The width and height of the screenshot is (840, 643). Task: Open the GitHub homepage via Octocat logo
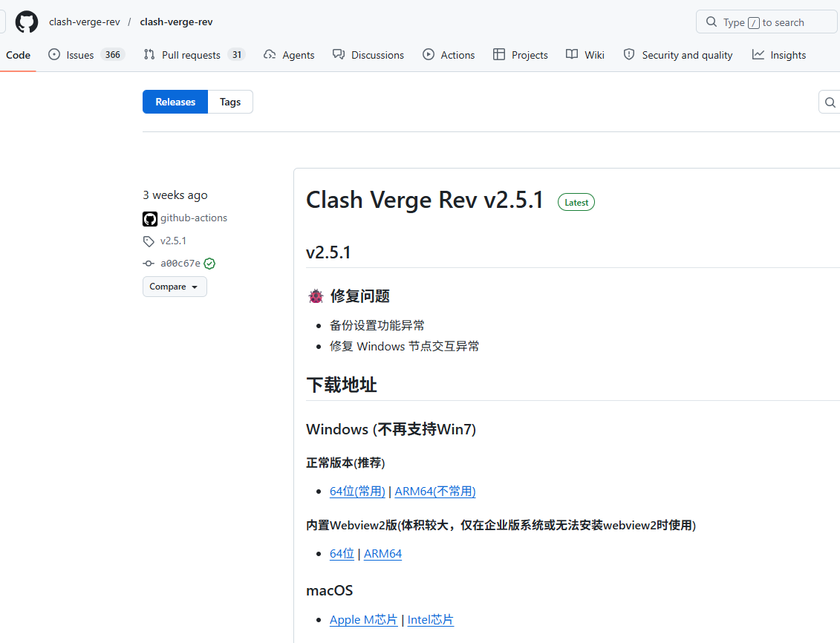click(x=26, y=22)
